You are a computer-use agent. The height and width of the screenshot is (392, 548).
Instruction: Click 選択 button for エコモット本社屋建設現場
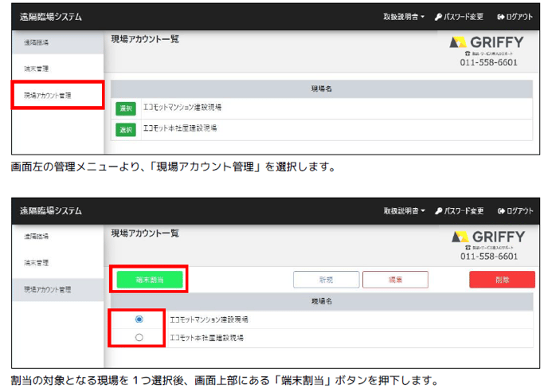[126, 129]
